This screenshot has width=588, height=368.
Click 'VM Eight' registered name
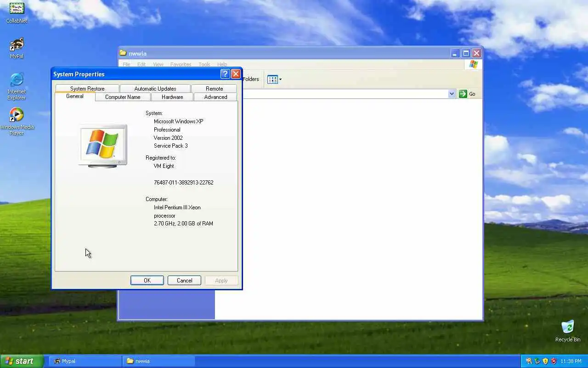(x=164, y=166)
